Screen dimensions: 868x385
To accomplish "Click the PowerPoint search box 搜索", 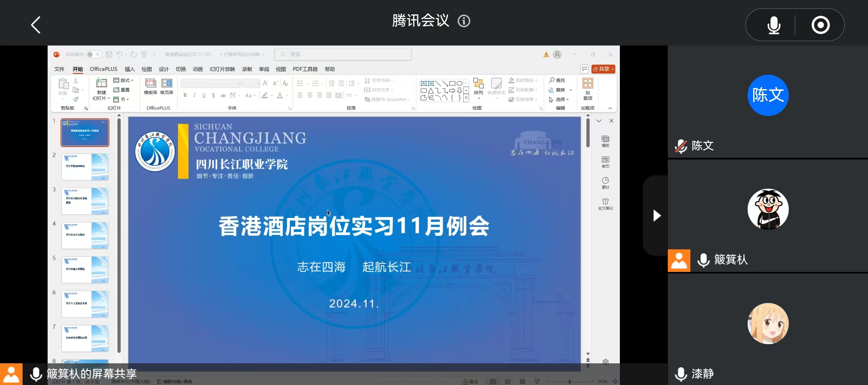I will pyautogui.click(x=343, y=54).
